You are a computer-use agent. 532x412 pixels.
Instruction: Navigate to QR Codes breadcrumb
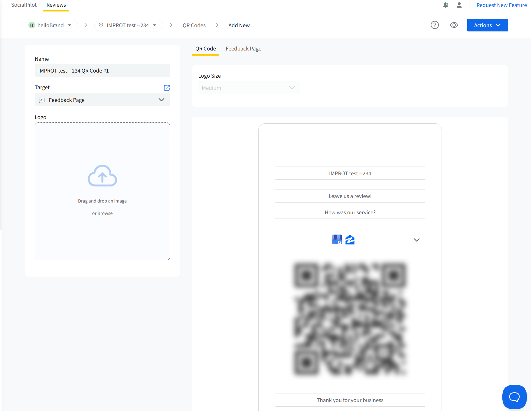pos(194,25)
